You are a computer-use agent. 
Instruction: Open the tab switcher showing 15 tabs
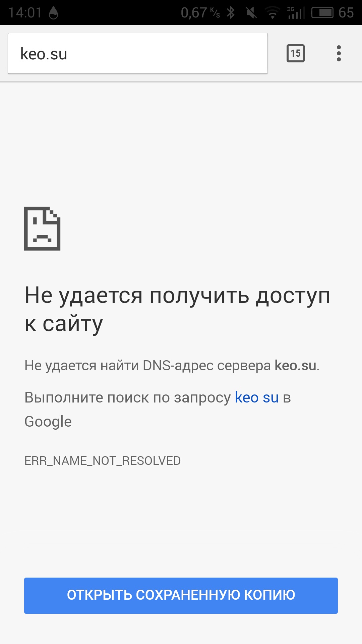point(295,53)
